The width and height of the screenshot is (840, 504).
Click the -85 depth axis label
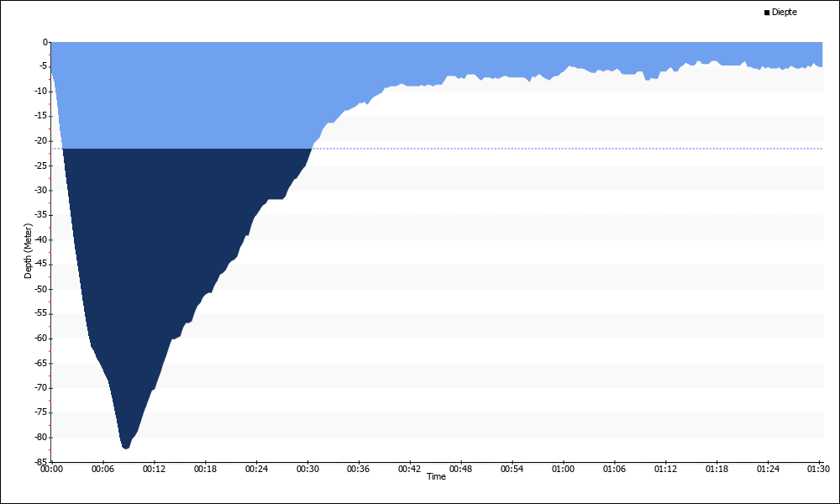(x=41, y=461)
